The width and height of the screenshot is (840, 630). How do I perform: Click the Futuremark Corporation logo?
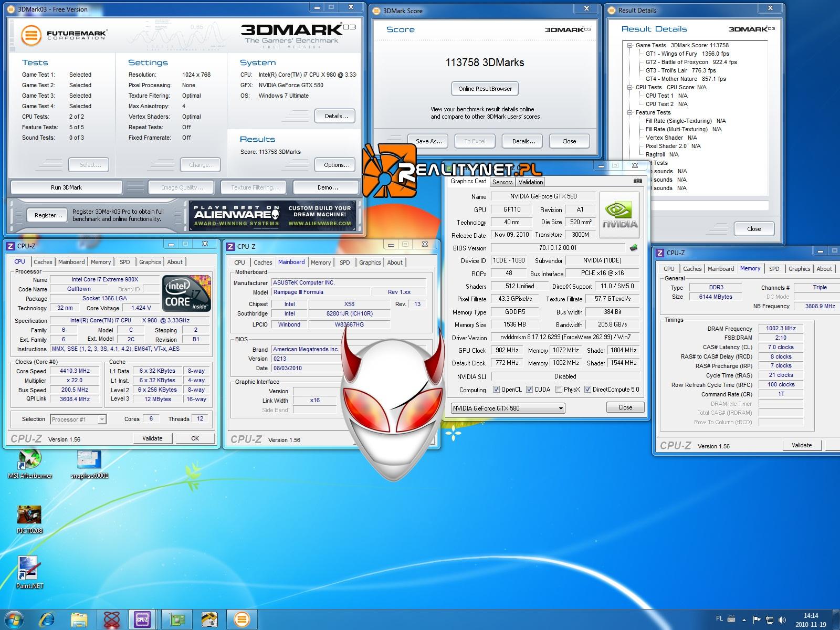64,35
